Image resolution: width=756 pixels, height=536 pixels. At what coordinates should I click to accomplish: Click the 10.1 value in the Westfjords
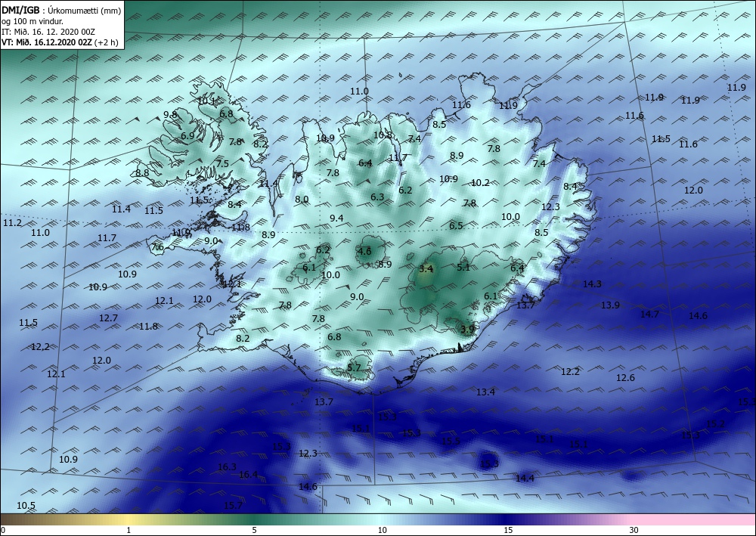[207, 101]
